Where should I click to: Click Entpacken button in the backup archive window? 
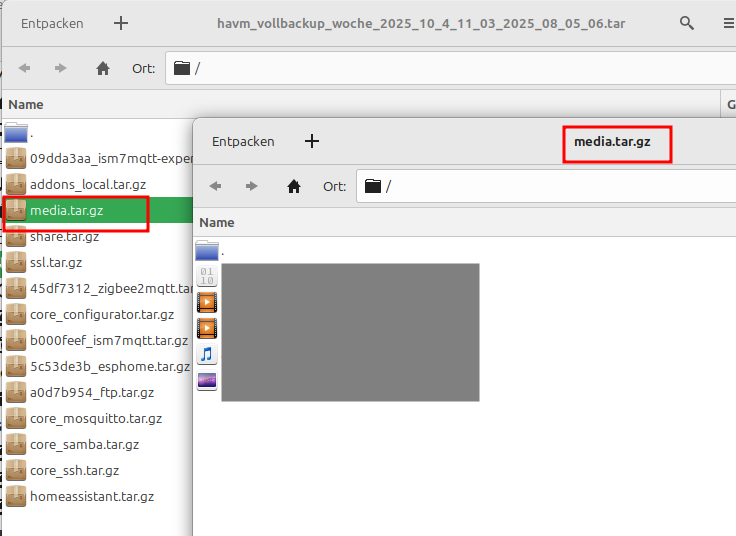(52, 23)
